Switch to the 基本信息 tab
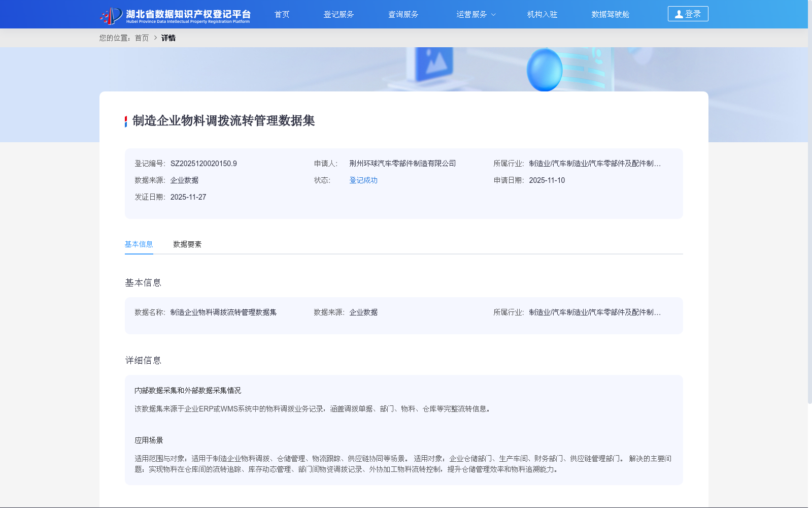Image resolution: width=812 pixels, height=508 pixels. coord(139,244)
